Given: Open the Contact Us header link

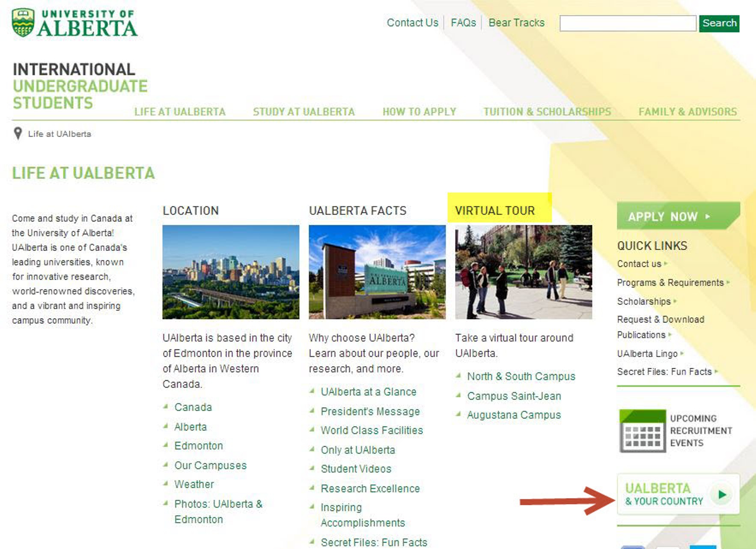Looking at the screenshot, I should click(x=412, y=23).
